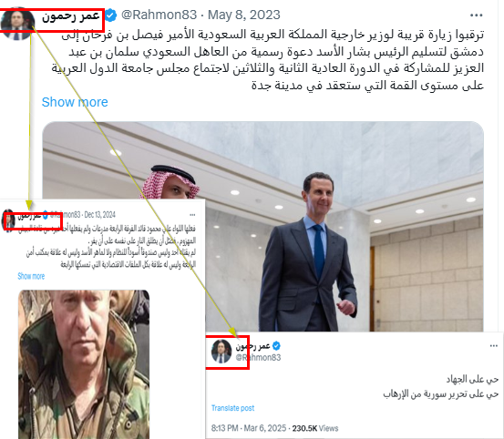Screen dimensions: 504x439
Task: Click the avatar on the Dec 13, 2024 tweet
Action: pyautogui.click(x=8, y=220)
